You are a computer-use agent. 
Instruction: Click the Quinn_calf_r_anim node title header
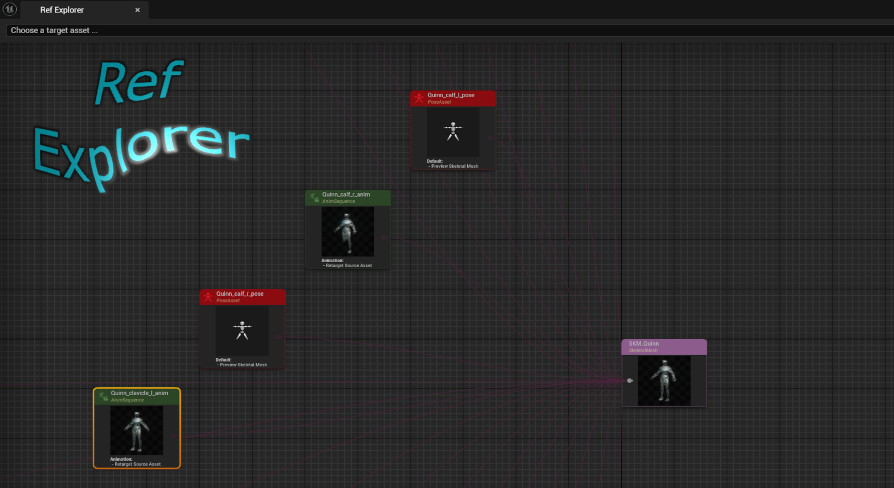point(348,197)
